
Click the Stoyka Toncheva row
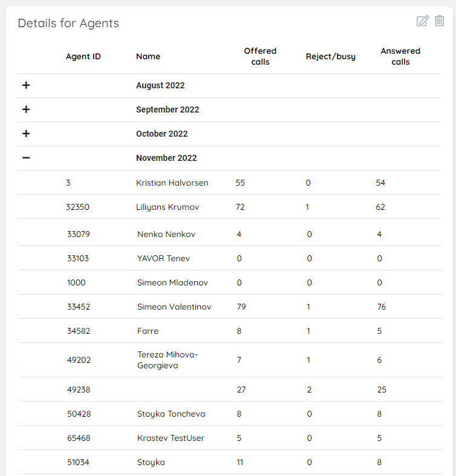pyautogui.click(x=171, y=414)
